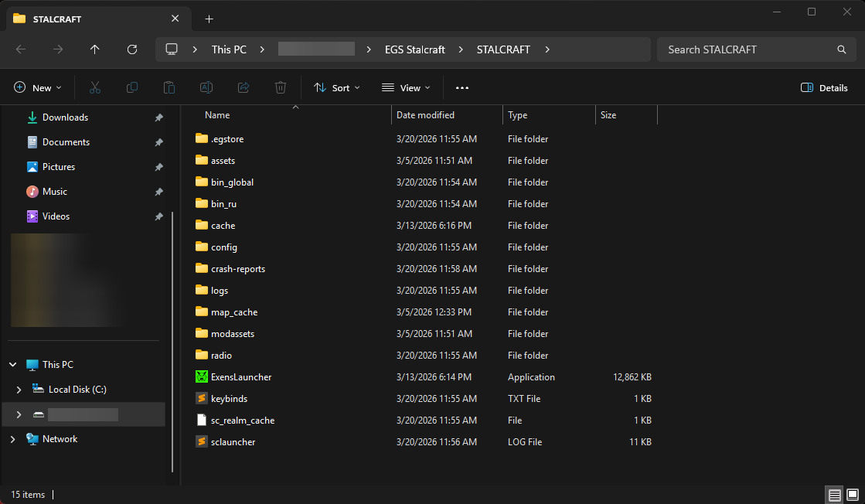Image resolution: width=865 pixels, height=504 pixels.
Task: Toggle the Details pane
Action: click(x=824, y=88)
